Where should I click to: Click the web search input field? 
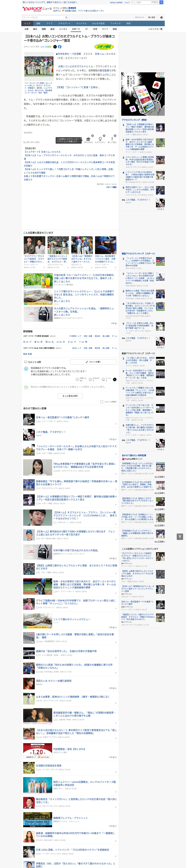pos(141,2)
